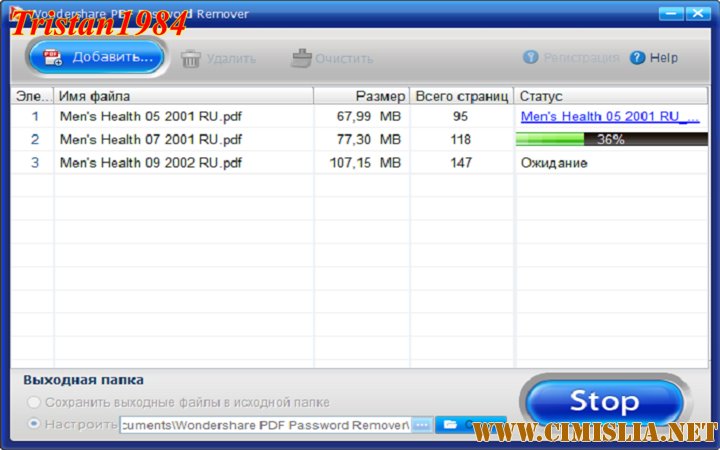720x450 pixels.
Task: Click the ellipsis browse button beside path
Action: point(421,425)
